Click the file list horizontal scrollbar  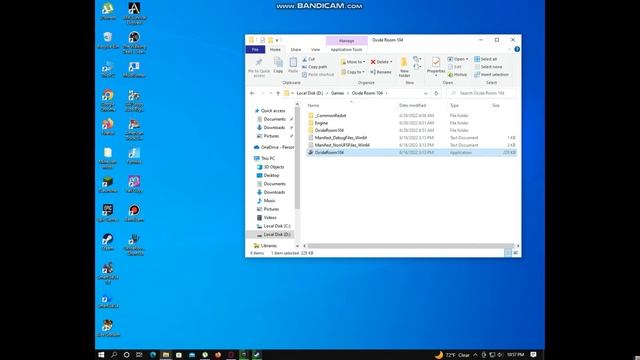point(411,246)
